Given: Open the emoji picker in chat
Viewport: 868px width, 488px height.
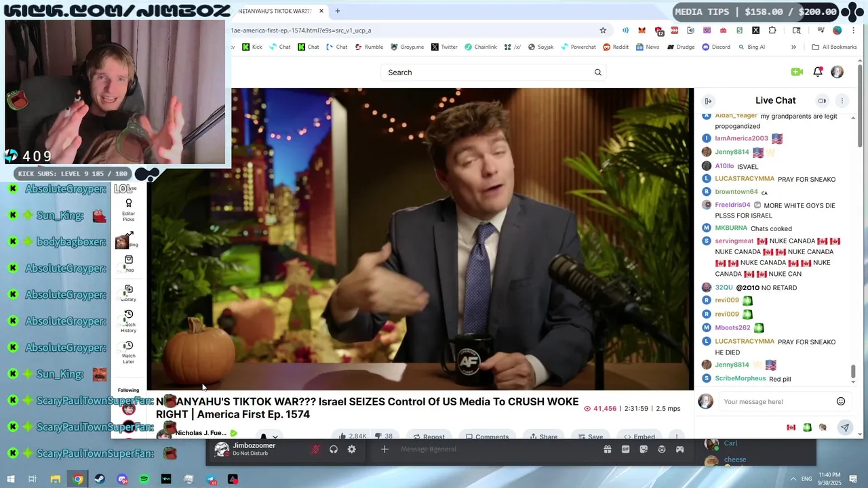Looking at the screenshot, I should click(841, 401).
